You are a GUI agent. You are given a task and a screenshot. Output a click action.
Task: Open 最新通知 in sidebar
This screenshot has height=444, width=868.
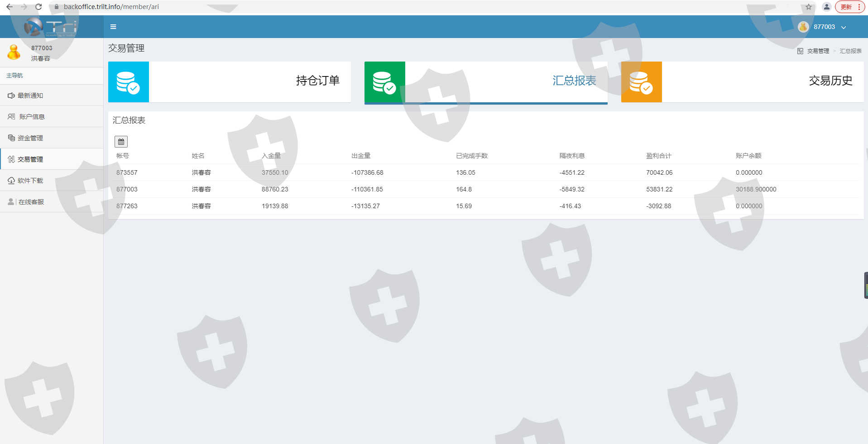click(30, 95)
